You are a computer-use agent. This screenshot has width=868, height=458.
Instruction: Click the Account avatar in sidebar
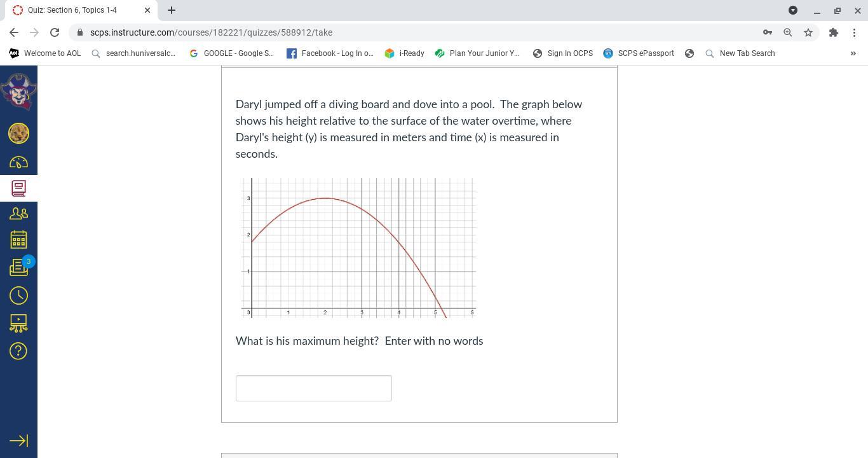click(x=18, y=133)
